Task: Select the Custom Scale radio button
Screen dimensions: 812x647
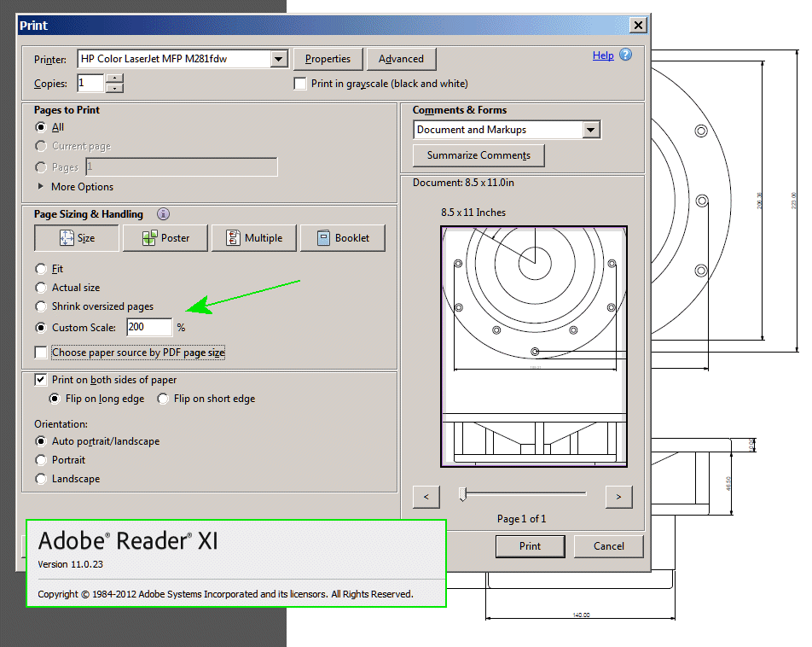Action: tap(41, 328)
